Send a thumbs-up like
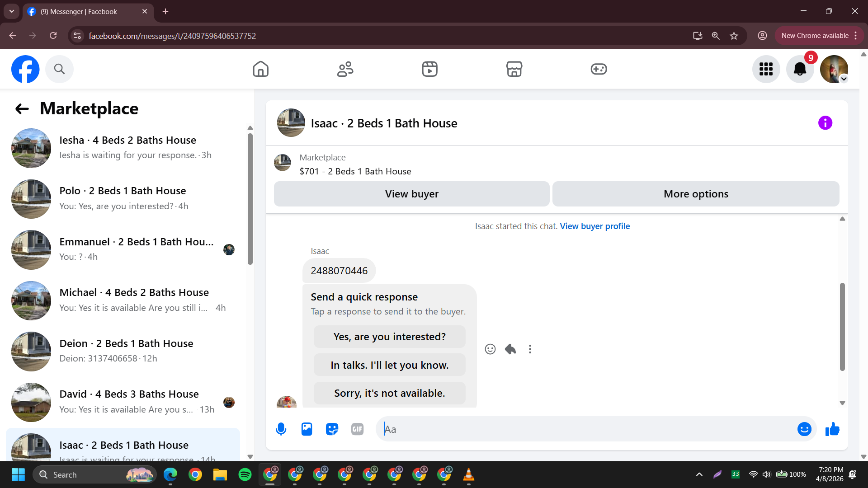868x488 pixels. 832,429
